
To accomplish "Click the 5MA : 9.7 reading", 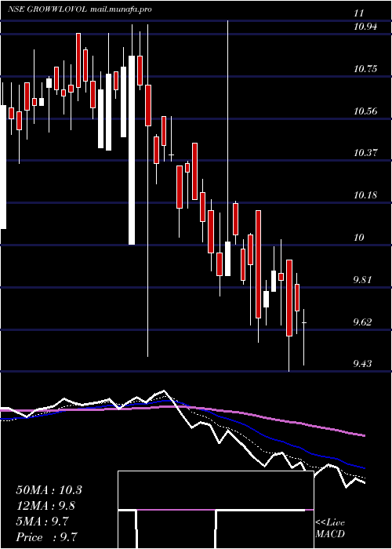I will [x=42, y=521].
